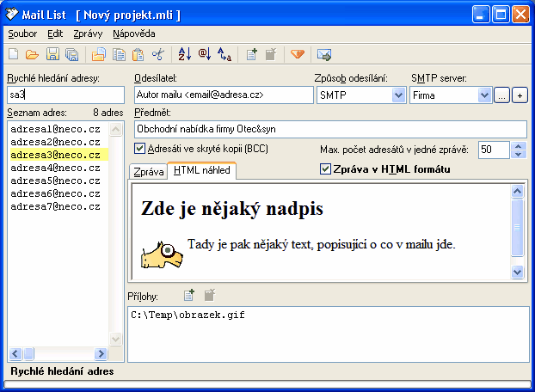Minimize the Mail List window

481,15
